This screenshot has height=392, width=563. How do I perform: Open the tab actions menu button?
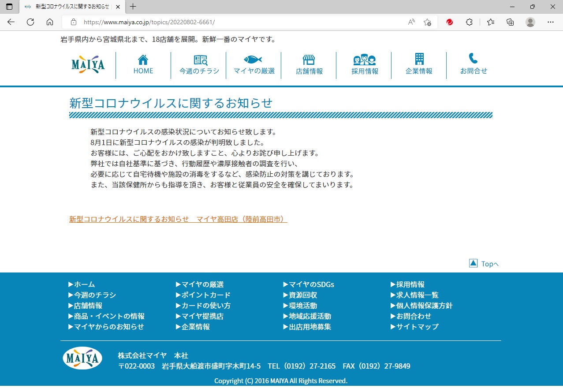coord(9,7)
